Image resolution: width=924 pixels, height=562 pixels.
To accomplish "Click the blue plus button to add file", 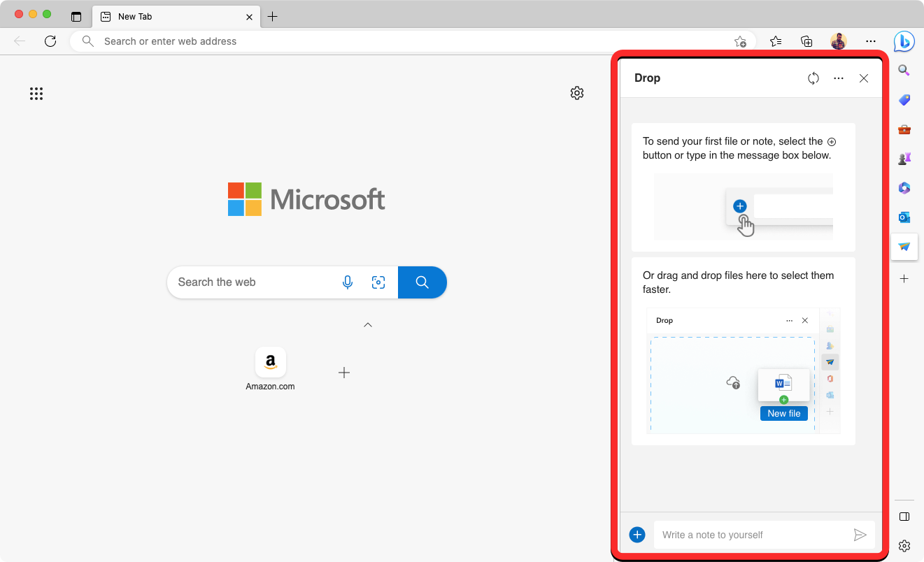I will (x=637, y=535).
